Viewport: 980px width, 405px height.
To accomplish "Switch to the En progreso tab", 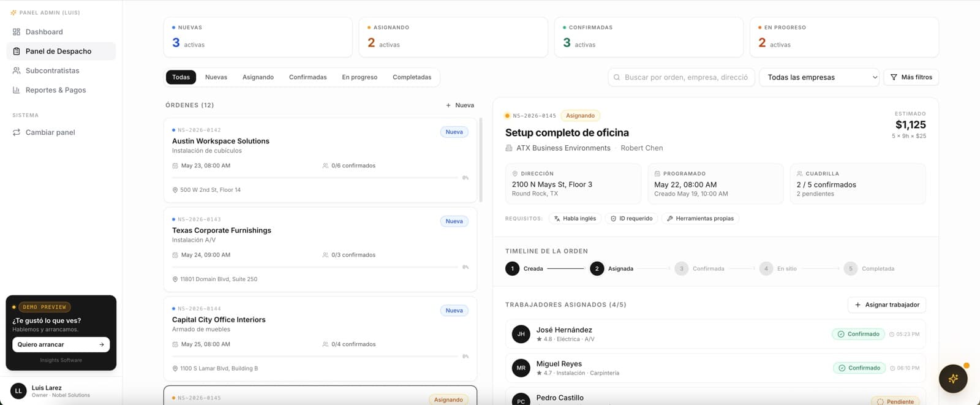I will [360, 77].
